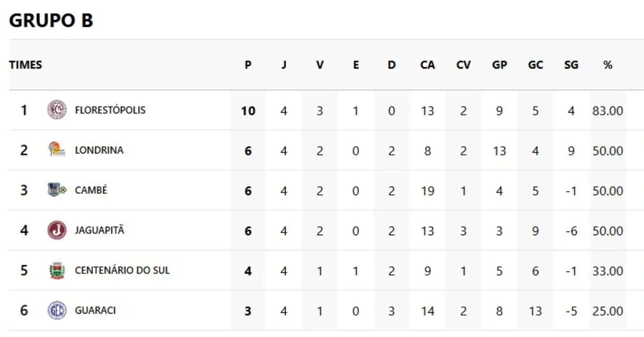This screenshot has height=337, width=644.
Task: Click the CA yellow cards header
Action: (x=428, y=65)
